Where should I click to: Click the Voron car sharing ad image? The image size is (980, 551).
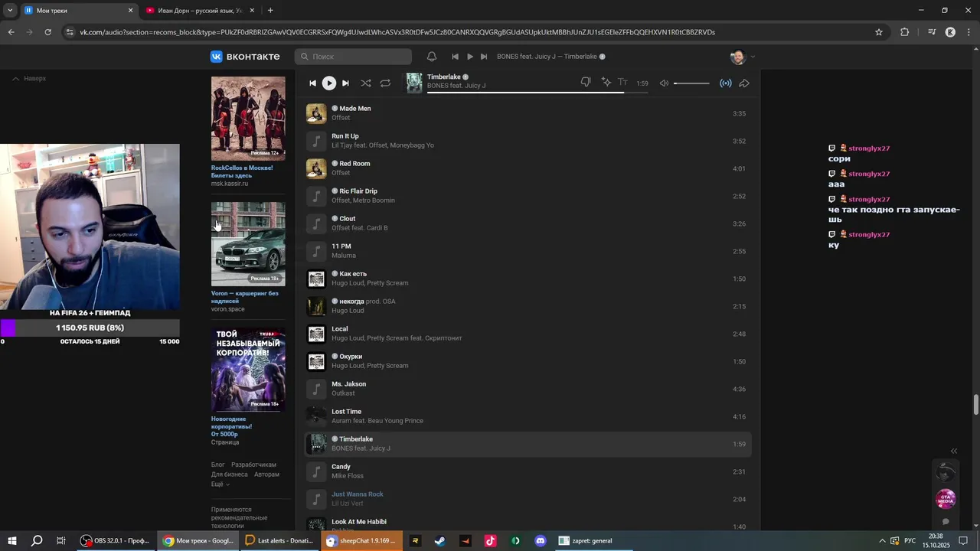tap(248, 244)
